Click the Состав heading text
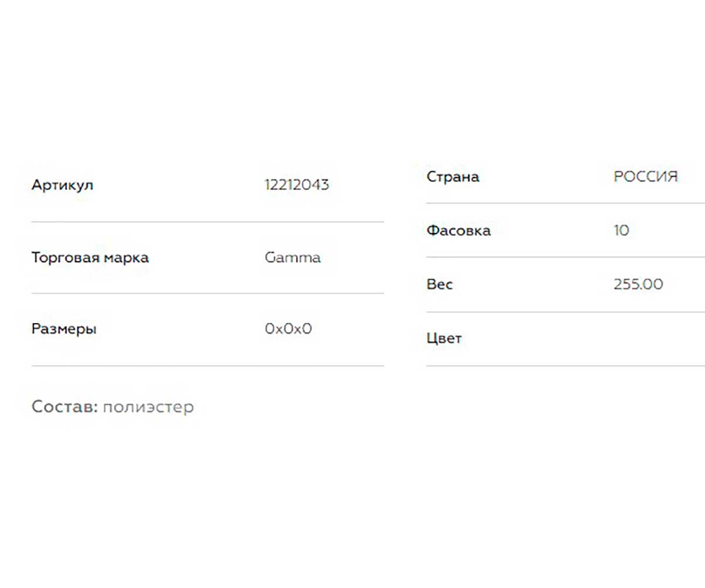 pyautogui.click(x=65, y=406)
